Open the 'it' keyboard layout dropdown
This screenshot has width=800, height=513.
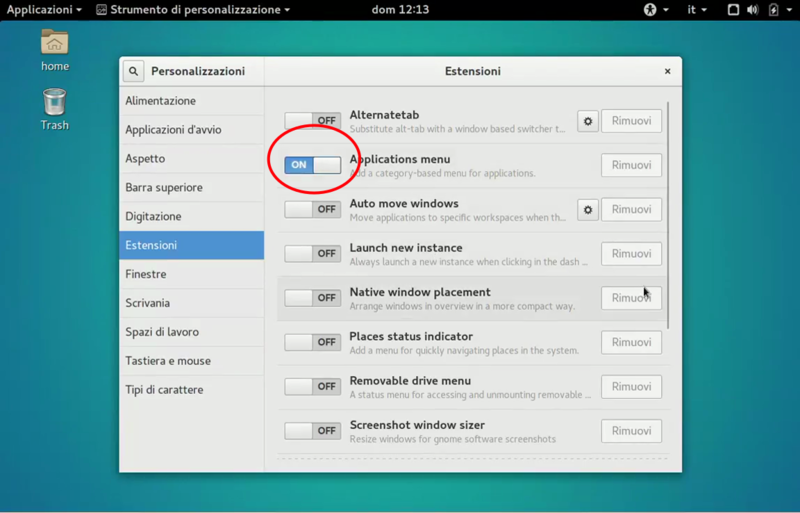tap(696, 10)
